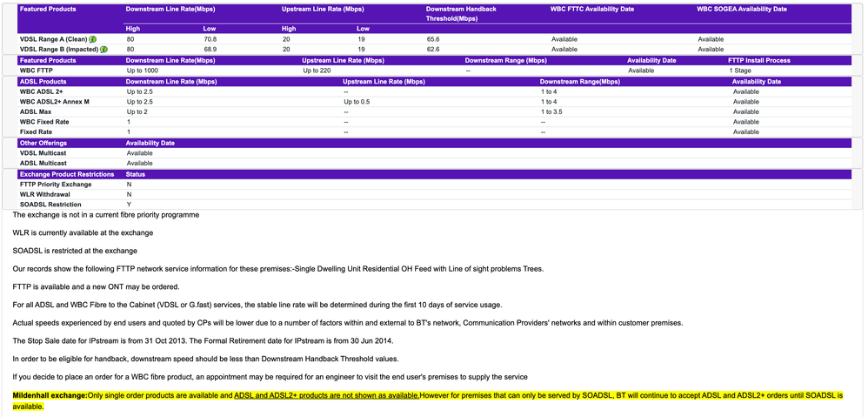The width and height of the screenshot is (868, 417).
Task: Click the 'FTTP Install Process' header
Action: pyautogui.click(x=759, y=60)
